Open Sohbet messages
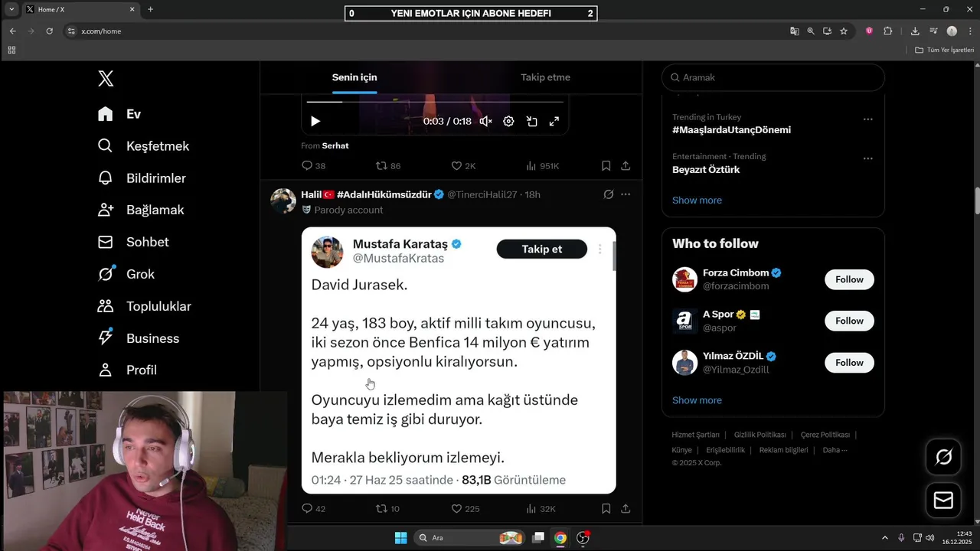 click(133, 242)
